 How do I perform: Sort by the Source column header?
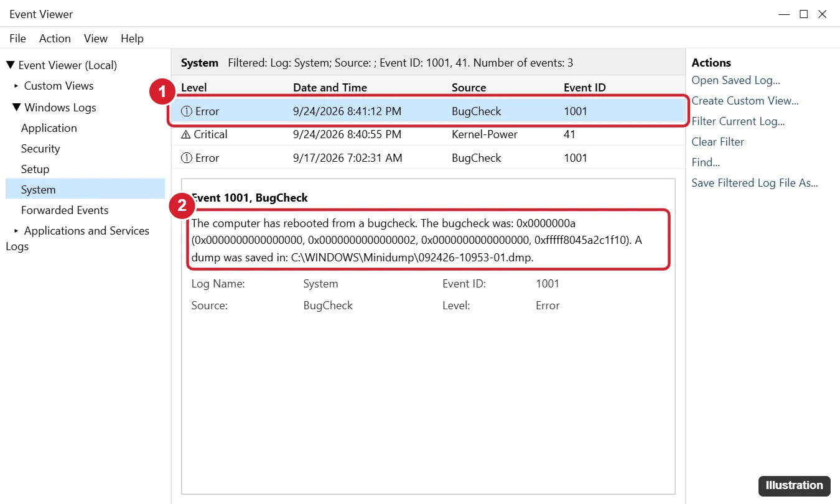pyautogui.click(x=469, y=88)
